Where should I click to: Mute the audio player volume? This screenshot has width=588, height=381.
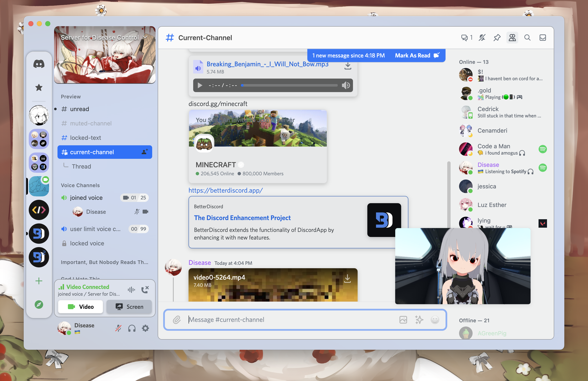(x=346, y=86)
